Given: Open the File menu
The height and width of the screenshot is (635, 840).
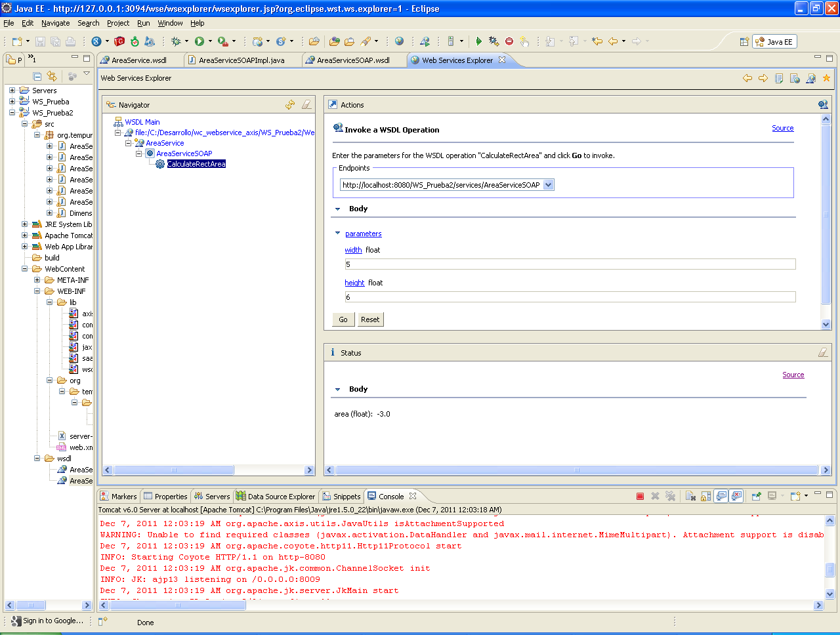Looking at the screenshot, I should coord(9,23).
